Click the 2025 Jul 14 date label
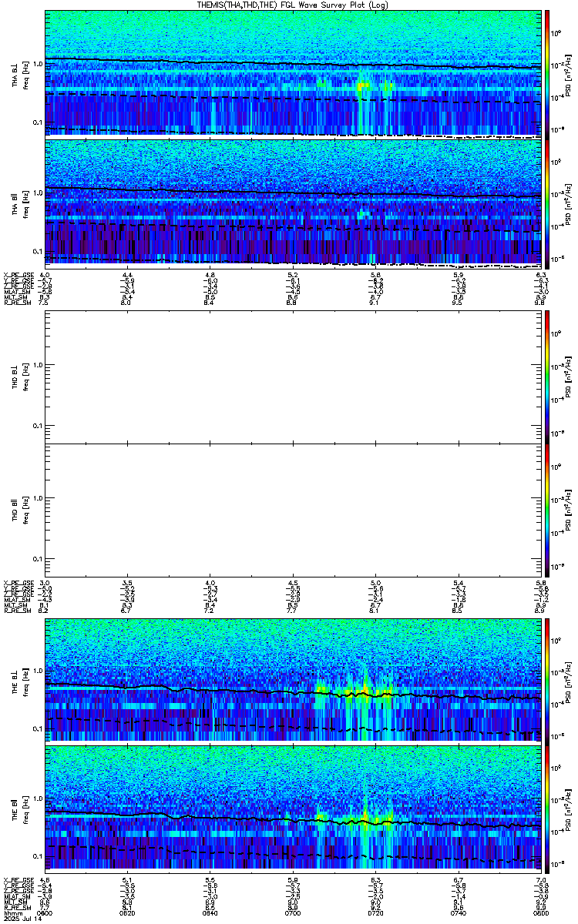This screenshot has height=924, width=578. (x=22, y=919)
